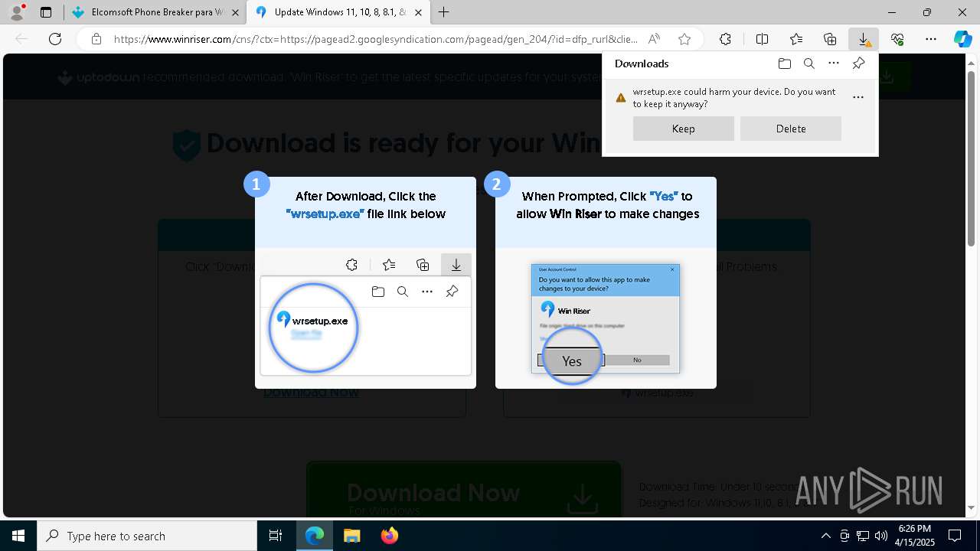
Task: Open the Edge profile icon
Action: click(17, 11)
